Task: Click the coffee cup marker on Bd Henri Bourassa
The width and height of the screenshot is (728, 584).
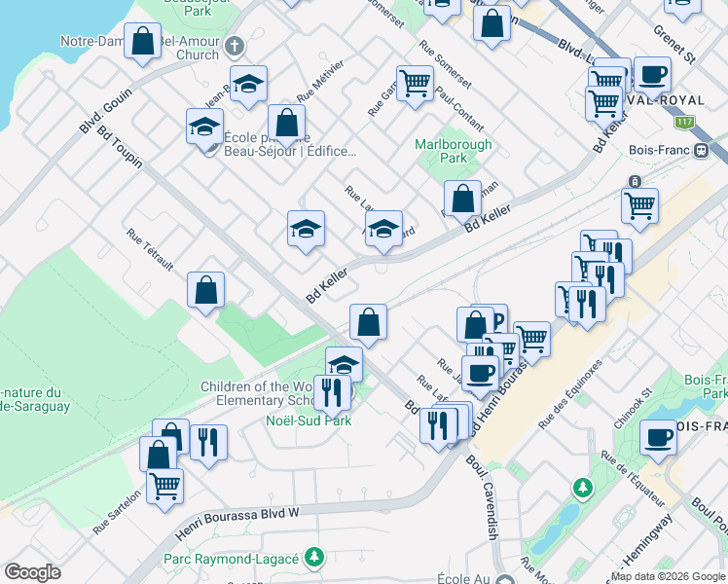Action: pos(480,375)
